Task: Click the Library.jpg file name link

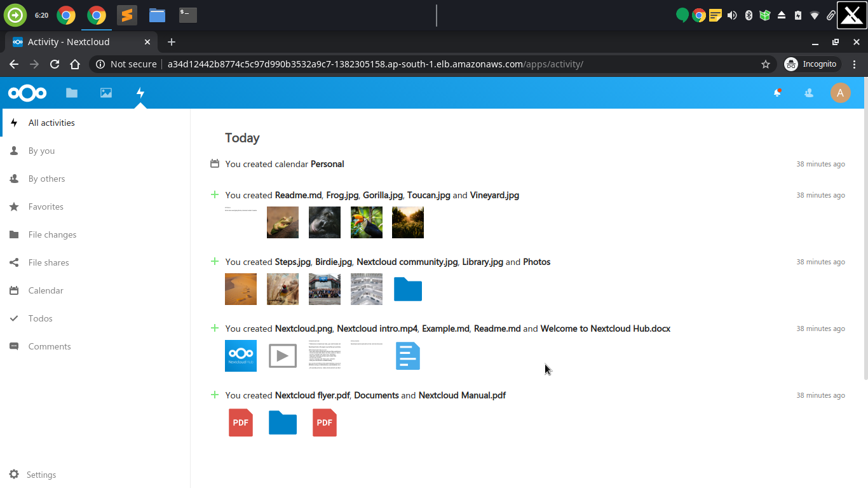Action: coord(483,262)
